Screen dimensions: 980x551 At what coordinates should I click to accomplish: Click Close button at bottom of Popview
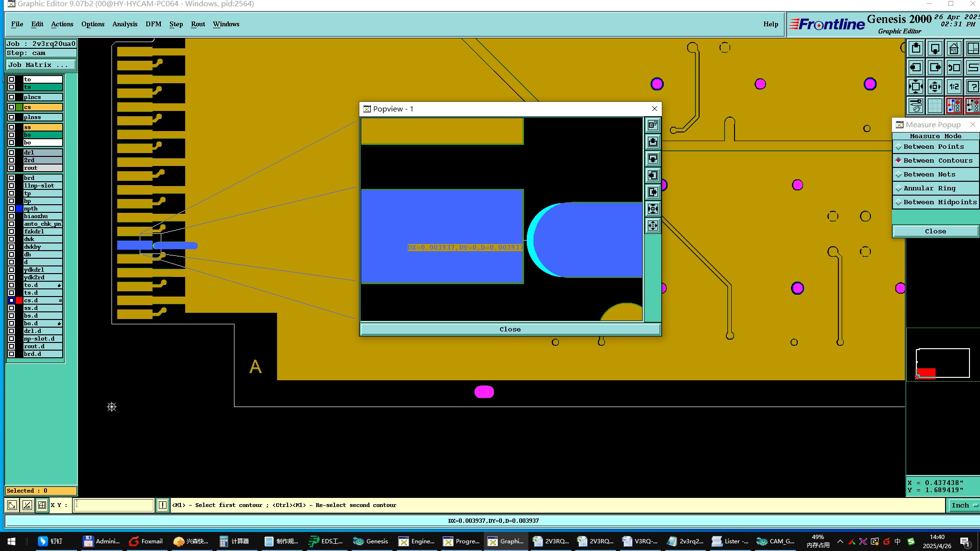[x=510, y=329]
